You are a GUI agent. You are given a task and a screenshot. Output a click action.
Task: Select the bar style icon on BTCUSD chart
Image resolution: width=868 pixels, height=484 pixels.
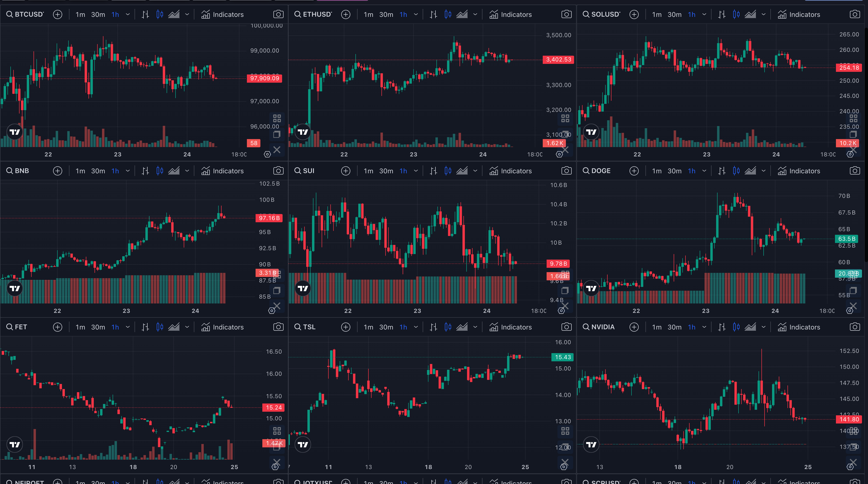tap(145, 14)
